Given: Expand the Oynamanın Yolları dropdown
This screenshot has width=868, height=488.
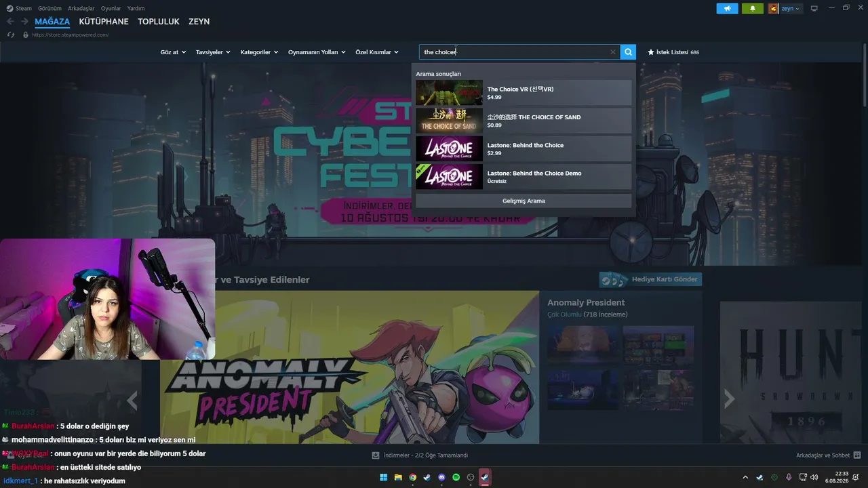Looking at the screenshot, I should (x=317, y=52).
